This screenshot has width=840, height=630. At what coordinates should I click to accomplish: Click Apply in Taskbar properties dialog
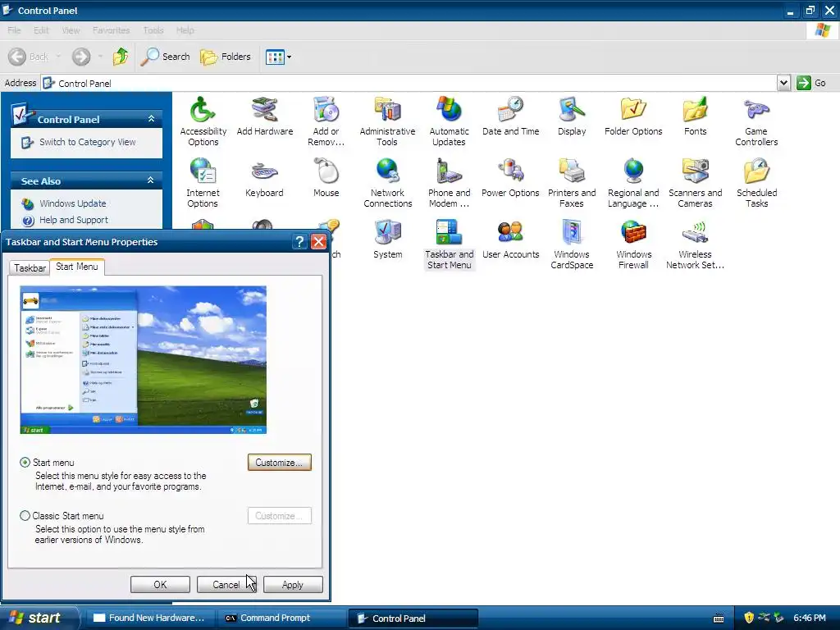click(x=293, y=584)
